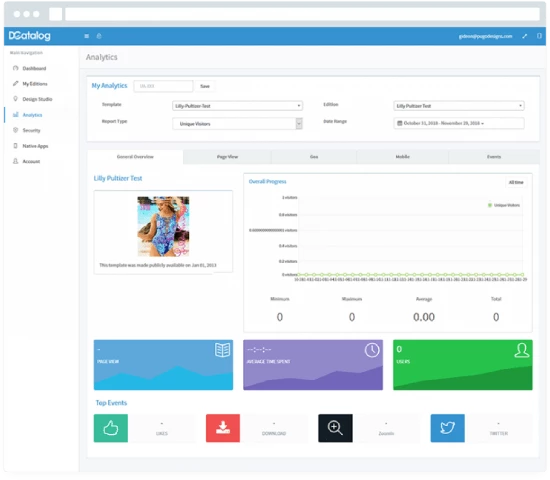Click the clock icon on Average Time card
This screenshot has width=550, height=480.
click(x=372, y=350)
